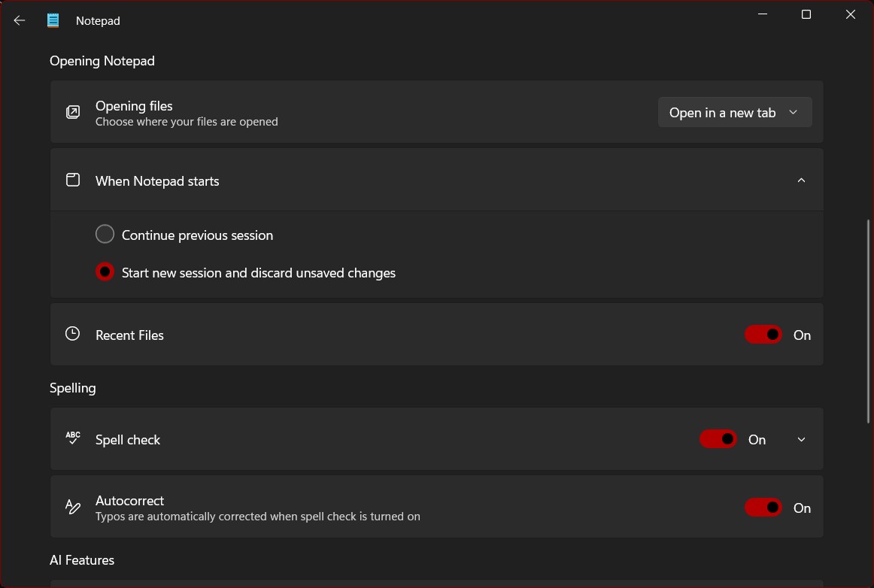Screen dimensions: 874x588
Task: Click the Opening Notepad section heading
Action: 102,60
